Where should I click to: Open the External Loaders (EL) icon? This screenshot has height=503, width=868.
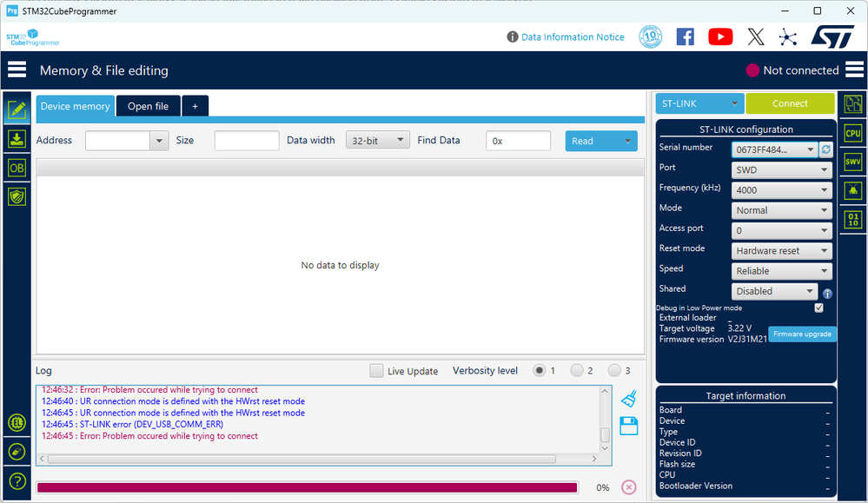click(17, 423)
